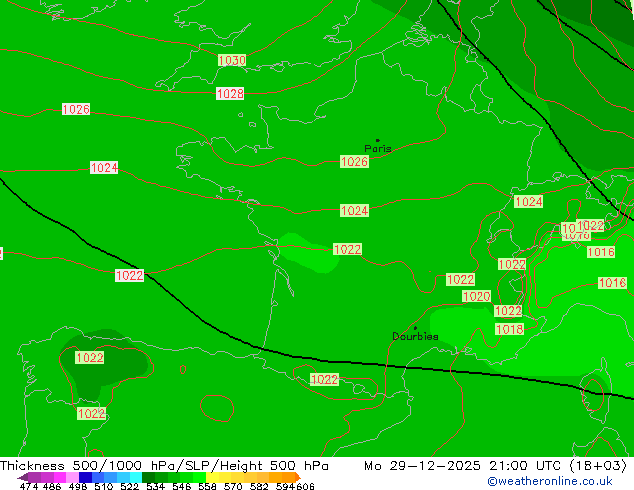Viewport: 634px width, 490px height.
Task: Click the 1030 isobar label
Action: pyautogui.click(x=232, y=60)
